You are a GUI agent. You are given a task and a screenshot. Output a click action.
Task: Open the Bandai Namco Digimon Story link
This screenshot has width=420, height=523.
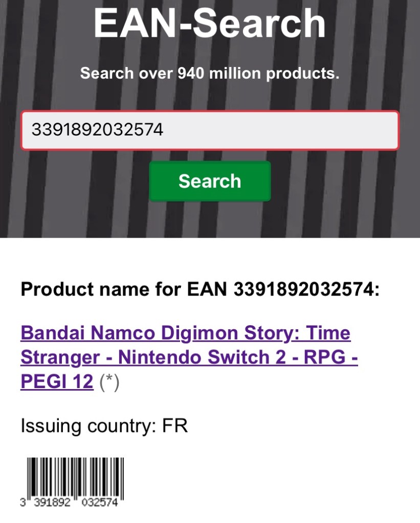185,333
